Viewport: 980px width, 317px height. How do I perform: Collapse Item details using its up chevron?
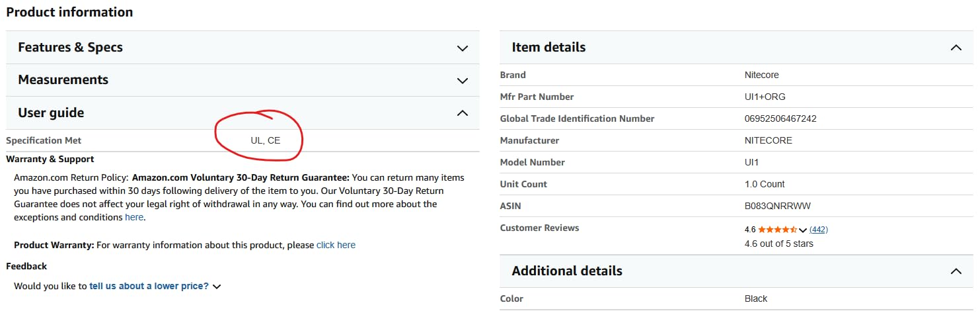(x=956, y=48)
